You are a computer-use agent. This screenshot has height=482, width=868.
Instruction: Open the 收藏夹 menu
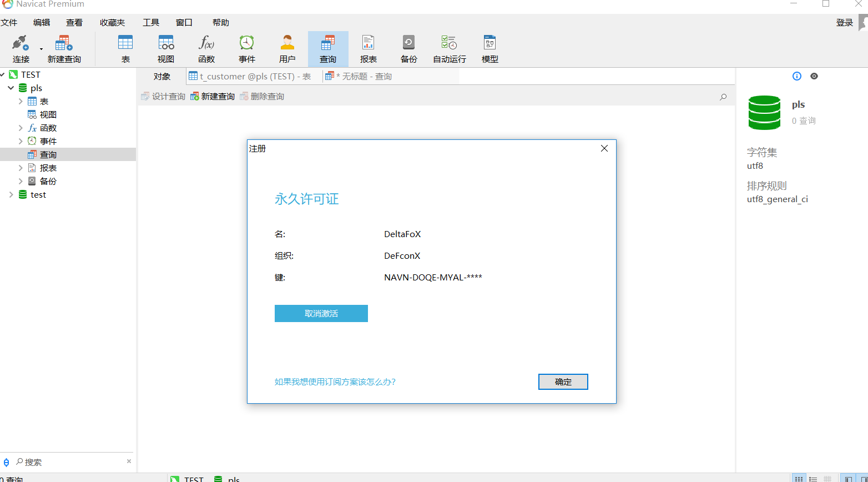(113, 22)
